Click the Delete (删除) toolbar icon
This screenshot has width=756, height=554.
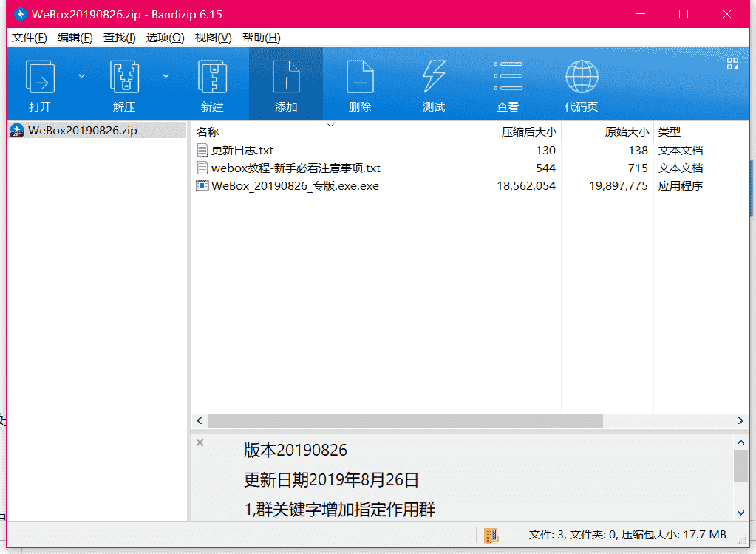coord(360,77)
